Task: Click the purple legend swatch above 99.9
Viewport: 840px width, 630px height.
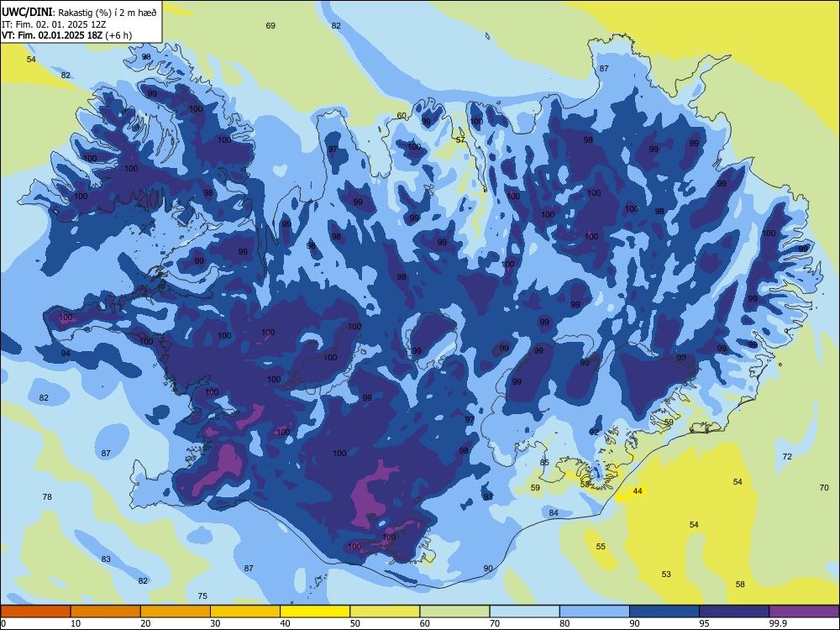Action: [x=804, y=612]
